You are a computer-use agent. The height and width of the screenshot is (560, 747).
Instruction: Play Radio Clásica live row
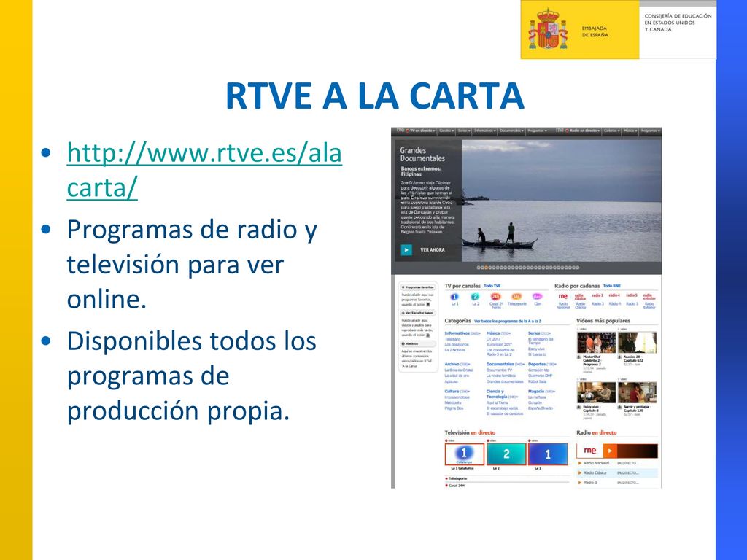coord(617,472)
